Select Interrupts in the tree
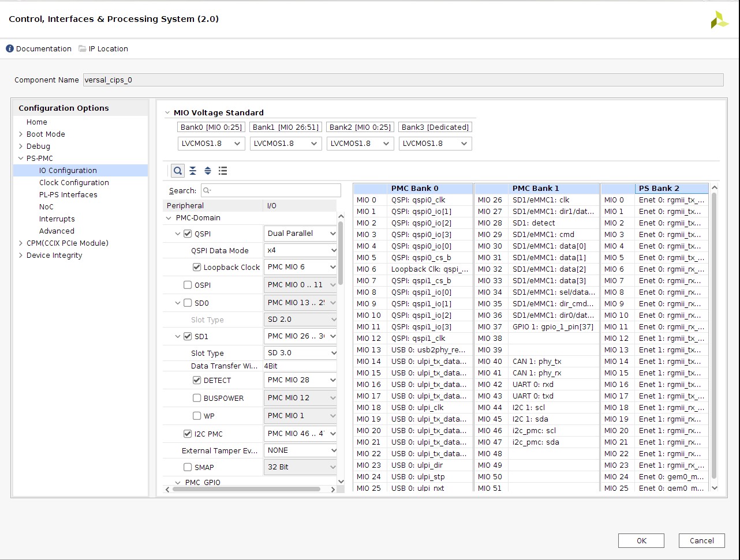740x560 pixels. 57,219
